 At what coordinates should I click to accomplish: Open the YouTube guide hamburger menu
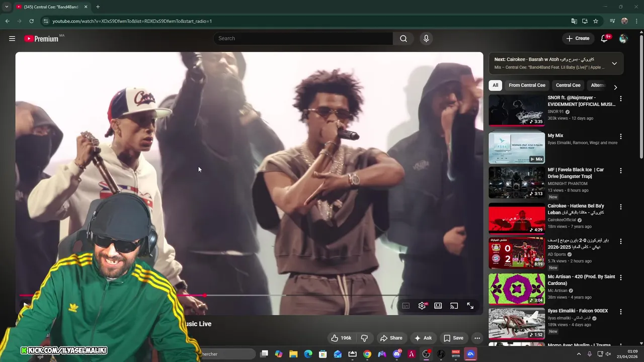[12, 39]
